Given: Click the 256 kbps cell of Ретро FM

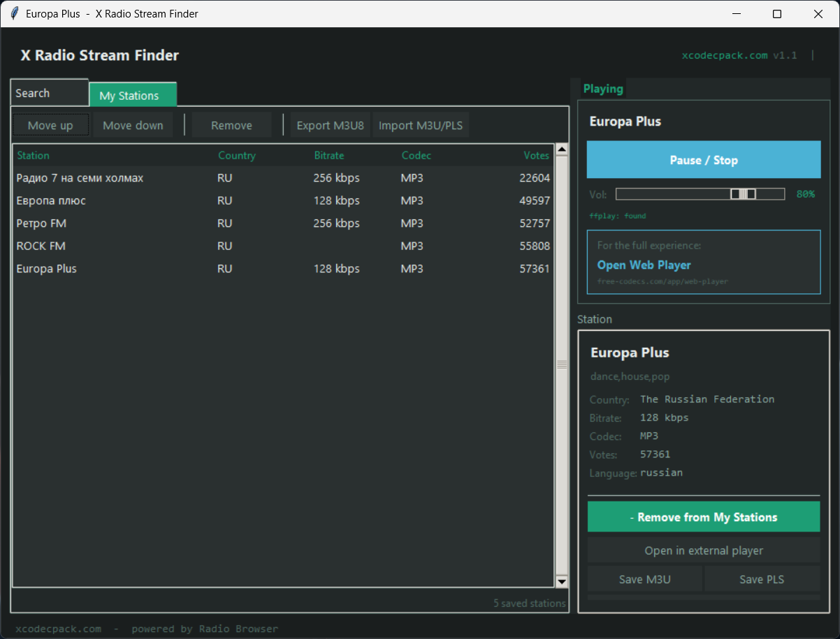Looking at the screenshot, I should coord(337,223).
